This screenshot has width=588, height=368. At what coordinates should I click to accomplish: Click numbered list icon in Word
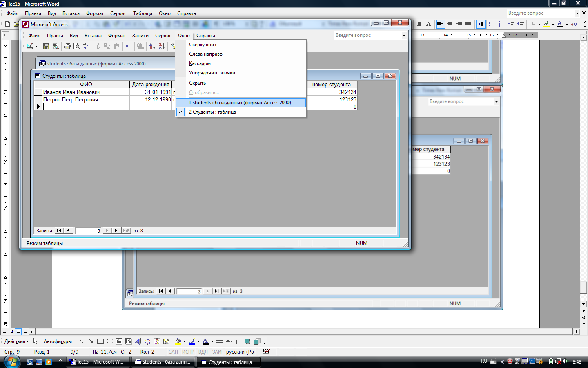click(492, 24)
